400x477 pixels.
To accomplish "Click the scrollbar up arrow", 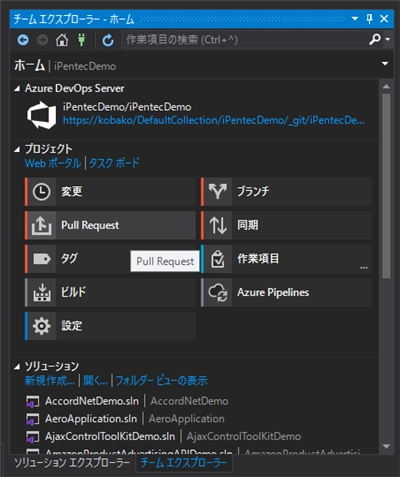I will (386, 87).
